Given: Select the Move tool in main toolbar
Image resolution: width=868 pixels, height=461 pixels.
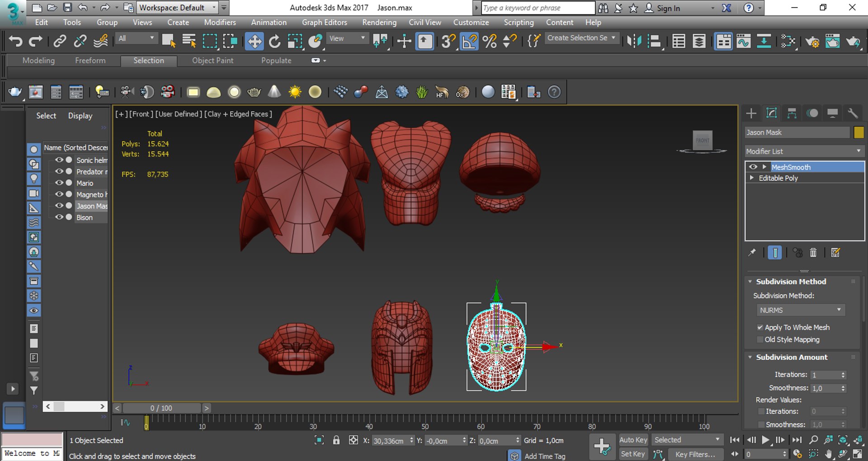Looking at the screenshot, I should [255, 42].
